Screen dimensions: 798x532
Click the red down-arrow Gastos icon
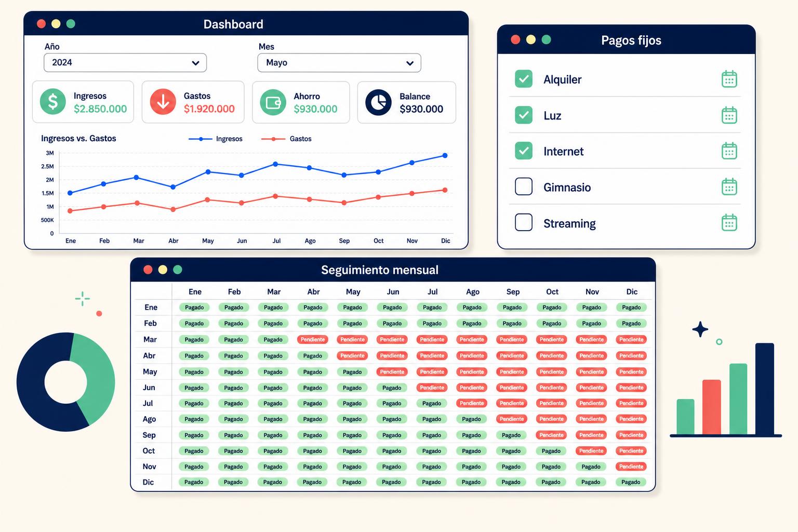163,101
